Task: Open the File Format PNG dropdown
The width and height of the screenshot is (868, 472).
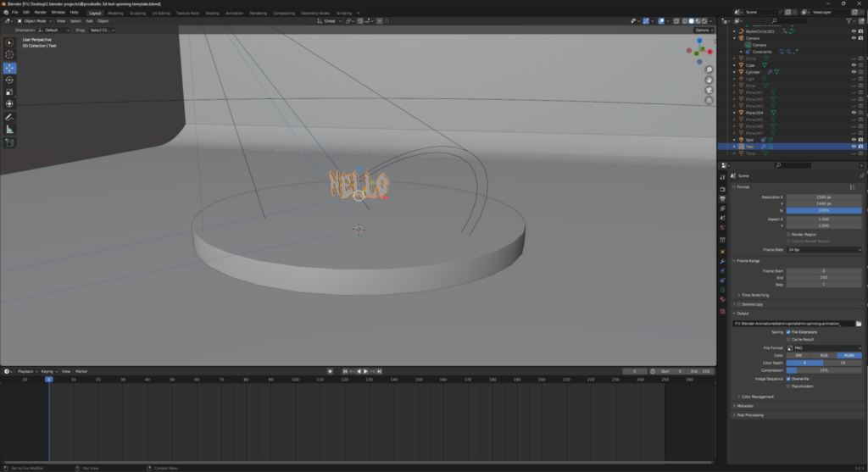Action: point(824,348)
